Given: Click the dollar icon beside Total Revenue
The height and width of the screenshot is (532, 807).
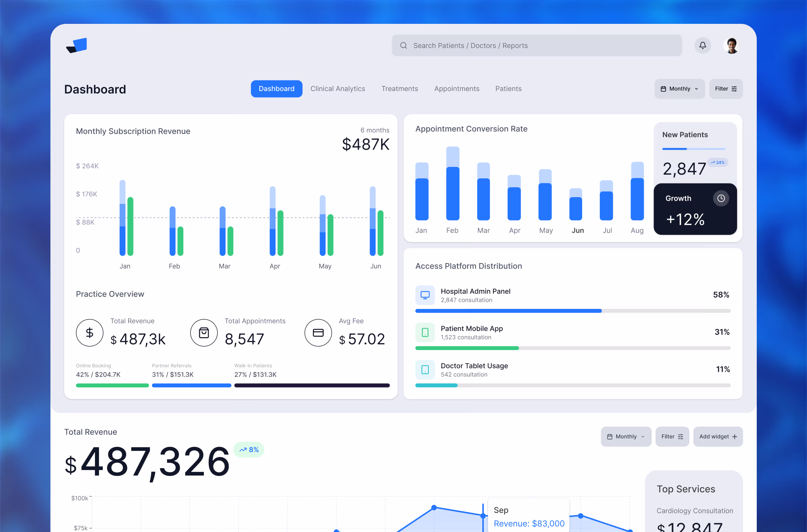Looking at the screenshot, I should click(90, 333).
